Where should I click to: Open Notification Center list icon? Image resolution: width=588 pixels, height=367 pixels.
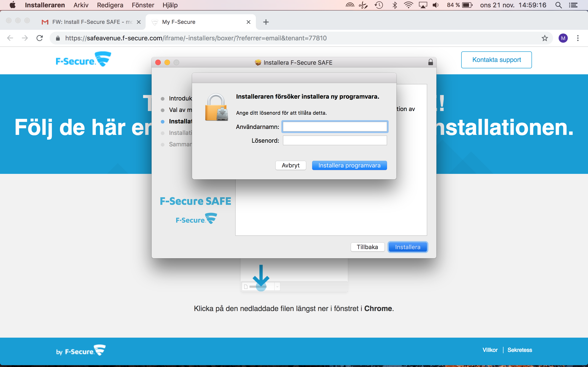pos(574,5)
